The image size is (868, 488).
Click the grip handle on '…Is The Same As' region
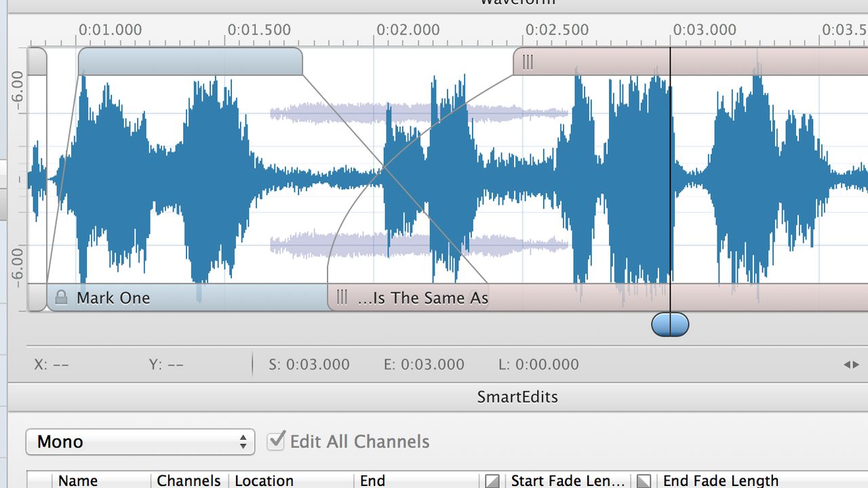point(342,298)
